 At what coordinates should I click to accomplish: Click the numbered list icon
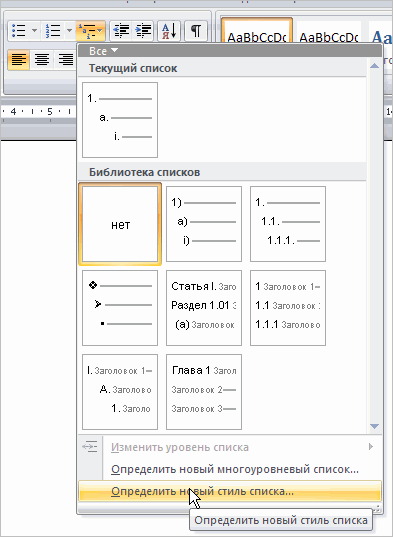53,30
